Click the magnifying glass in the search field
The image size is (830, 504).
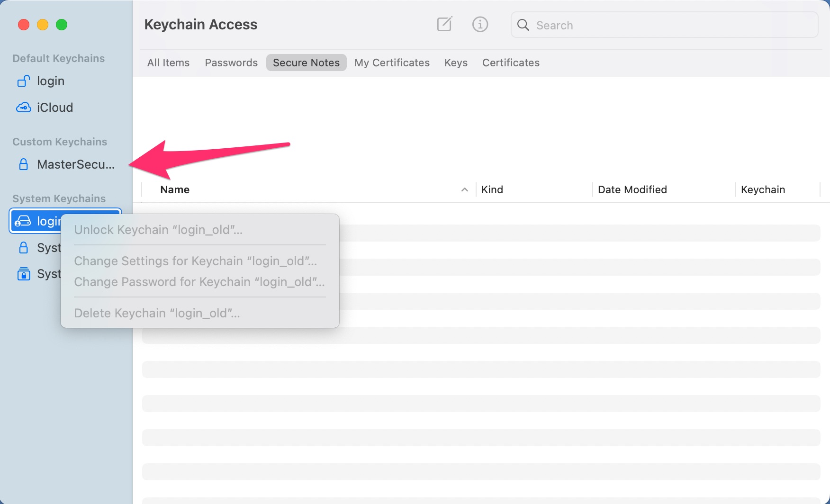(x=523, y=25)
